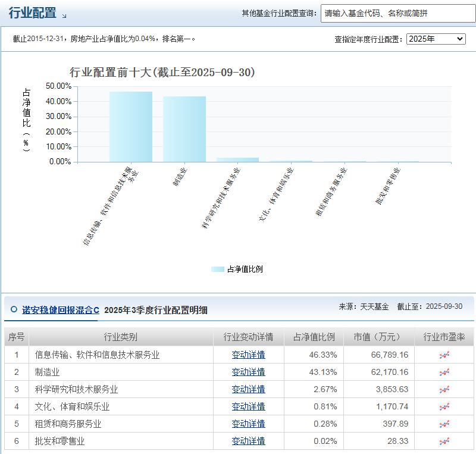Open P/E chart icon for 制造业 row
This screenshot has height=454, width=476.
444,372
